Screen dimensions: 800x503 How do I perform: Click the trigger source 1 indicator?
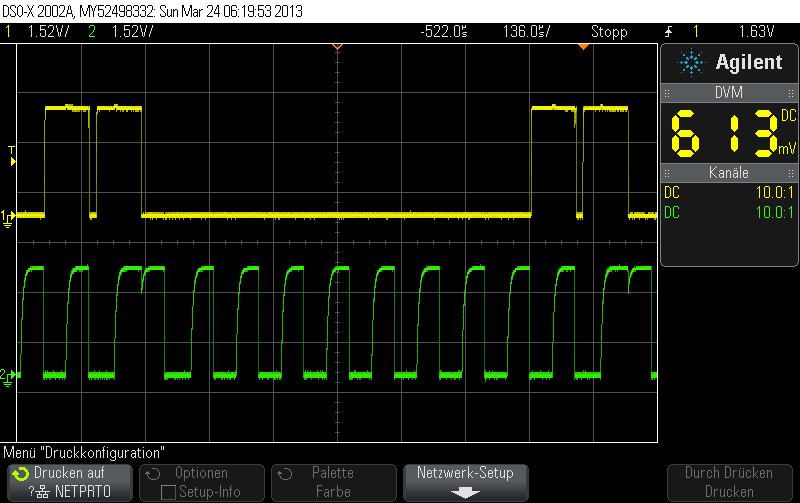695,32
